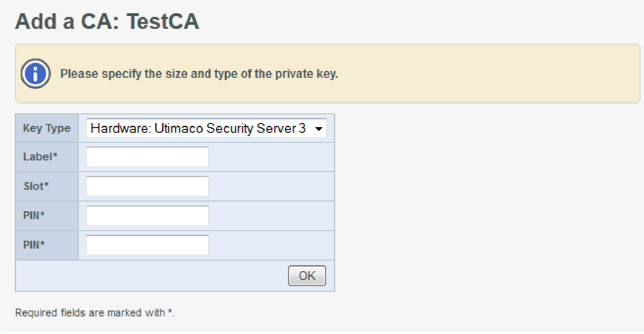644x334 pixels.
Task: Click into the second PIN confirmation field
Action: point(147,245)
